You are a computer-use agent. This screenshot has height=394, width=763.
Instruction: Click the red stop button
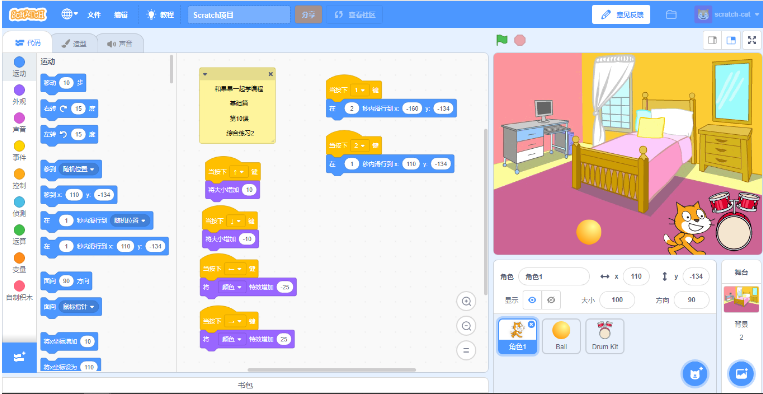click(x=520, y=40)
